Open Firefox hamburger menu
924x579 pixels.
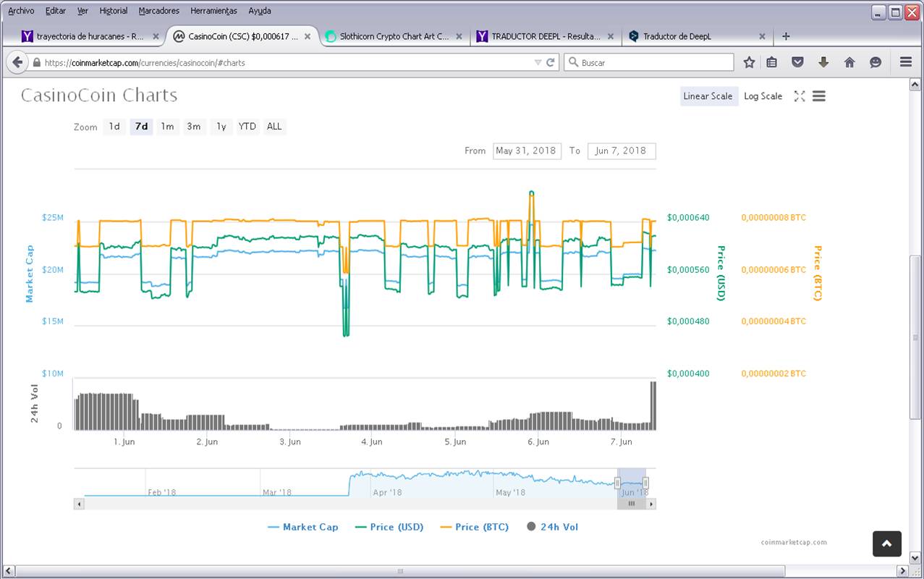point(905,62)
